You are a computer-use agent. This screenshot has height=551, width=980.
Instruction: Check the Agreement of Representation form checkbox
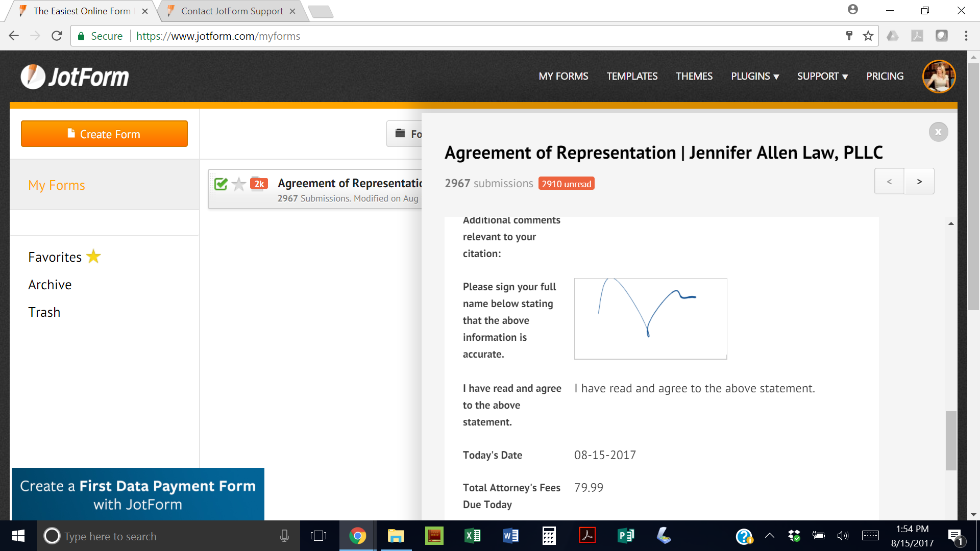coord(221,184)
